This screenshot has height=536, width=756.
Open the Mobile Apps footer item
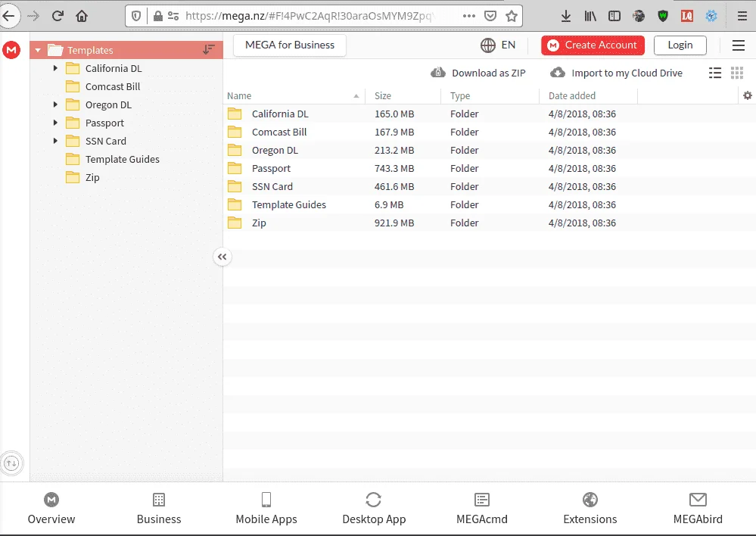266,509
